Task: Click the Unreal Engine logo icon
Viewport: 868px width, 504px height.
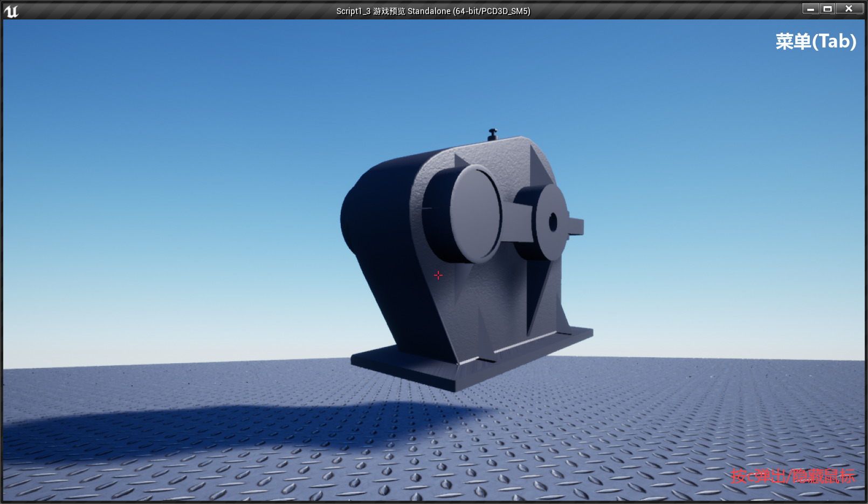Action: pos(11,11)
